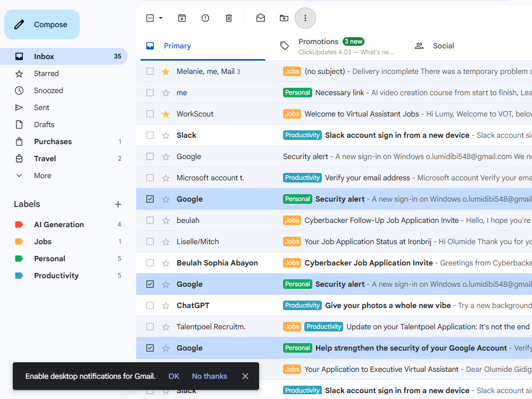Click the Compose button
The image size is (532, 399).
[42, 24]
